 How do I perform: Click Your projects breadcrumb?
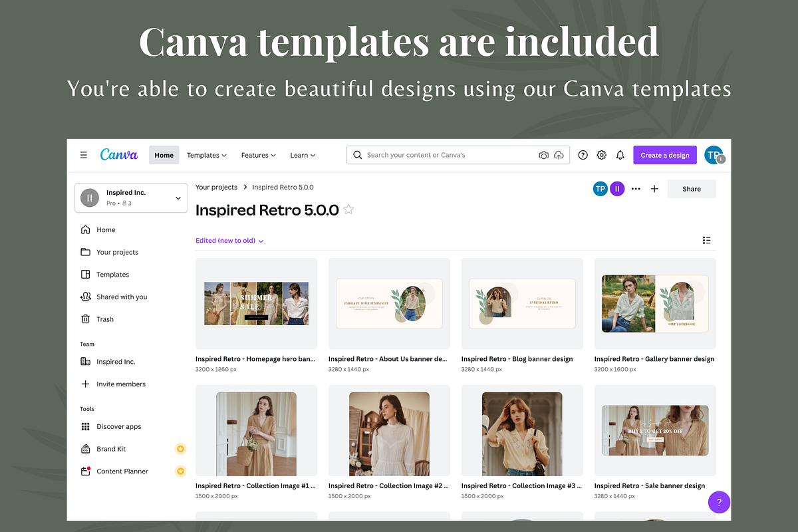click(x=217, y=188)
